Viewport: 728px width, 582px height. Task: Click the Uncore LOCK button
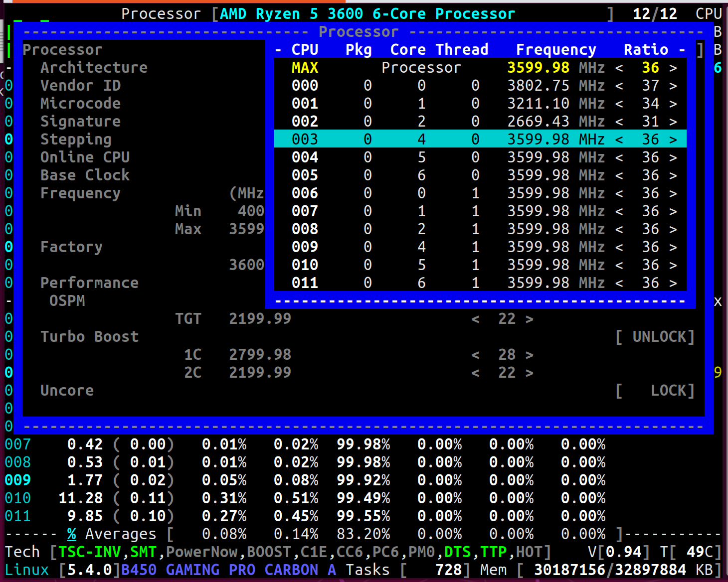655,391
